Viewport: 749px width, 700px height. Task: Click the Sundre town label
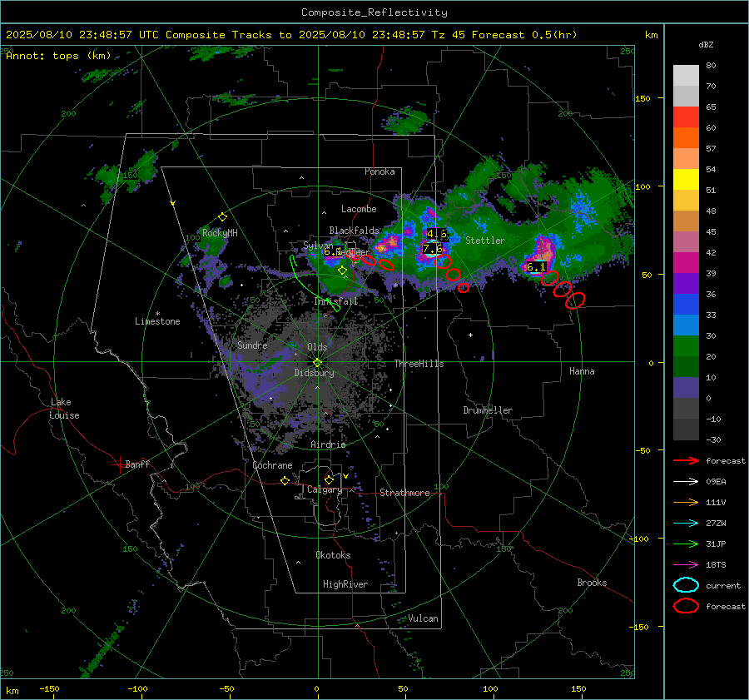(x=252, y=345)
